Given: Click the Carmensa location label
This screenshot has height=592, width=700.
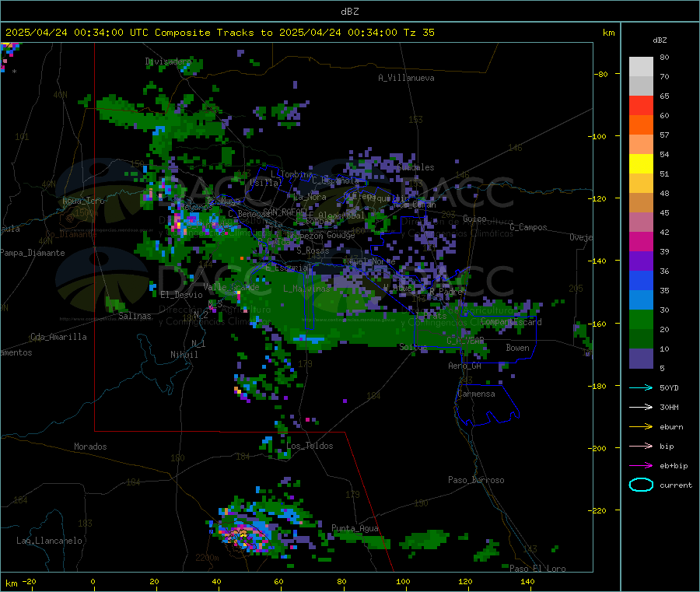Looking at the screenshot, I should tap(476, 394).
